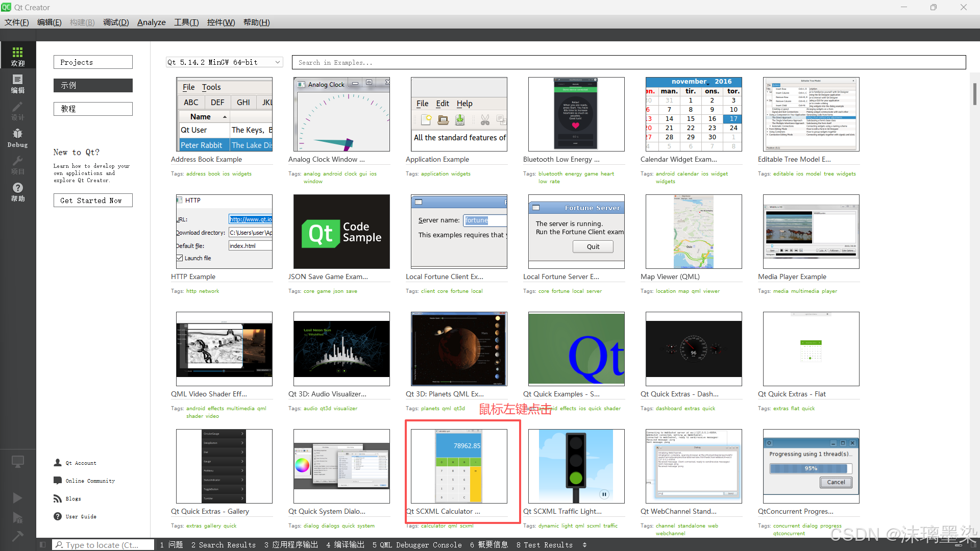The height and width of the screenshot is (551, 980).
Task: Start debugging with the Run-Debug icon
Action: pos(17,518)
